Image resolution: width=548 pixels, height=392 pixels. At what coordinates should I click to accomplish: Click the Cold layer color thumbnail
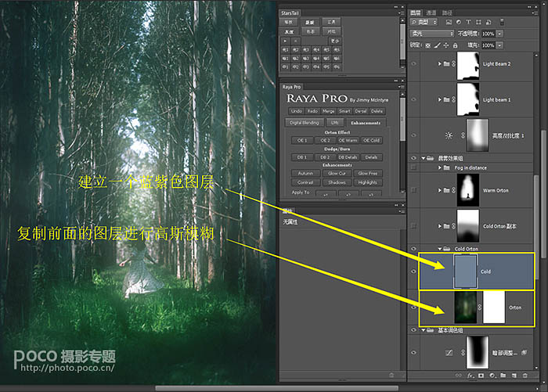(x=466, y=272)
